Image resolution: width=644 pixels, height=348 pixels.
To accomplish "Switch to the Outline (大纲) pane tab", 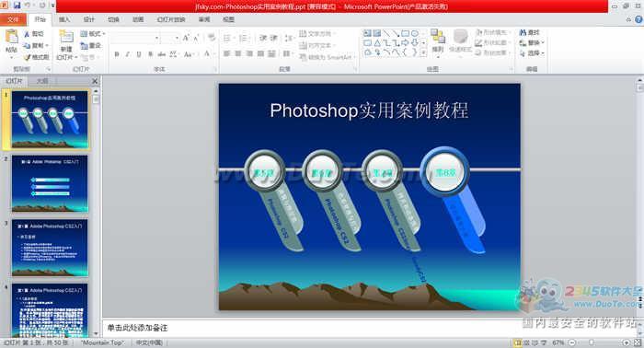I will [42, 81].
